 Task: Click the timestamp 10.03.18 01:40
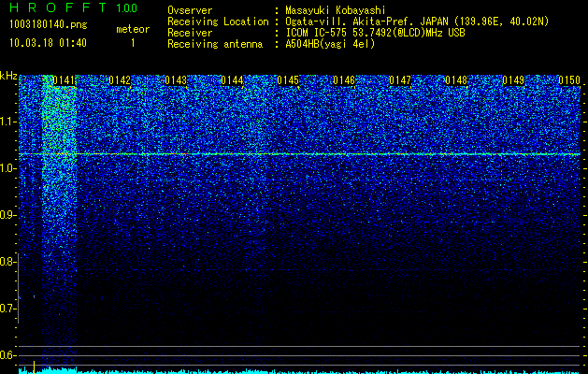click(x=48, y=43)
